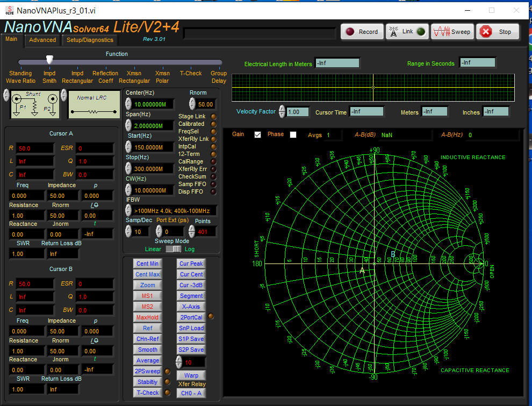The height and width of the screenshot is (406, 532).
Task: Click the S1P Save button
Action: 191,339
